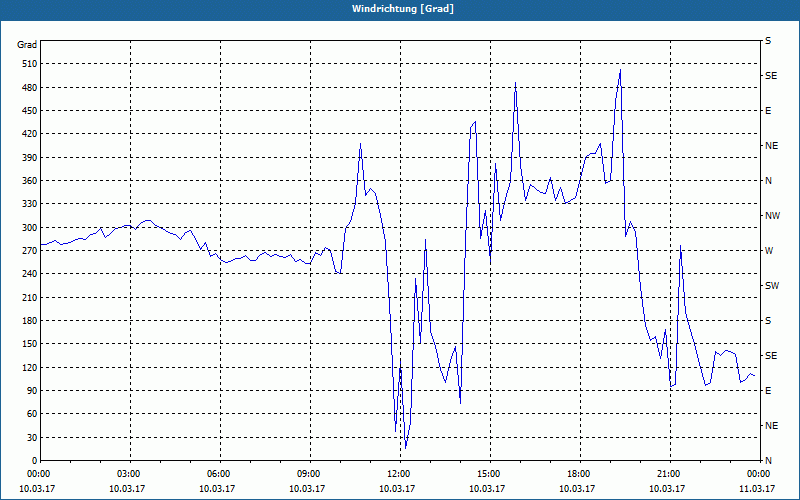Image resolution: width=800 pixels, height=500 pixels.
Task: Select the 150 y-axis value
Action: [30, 344]
